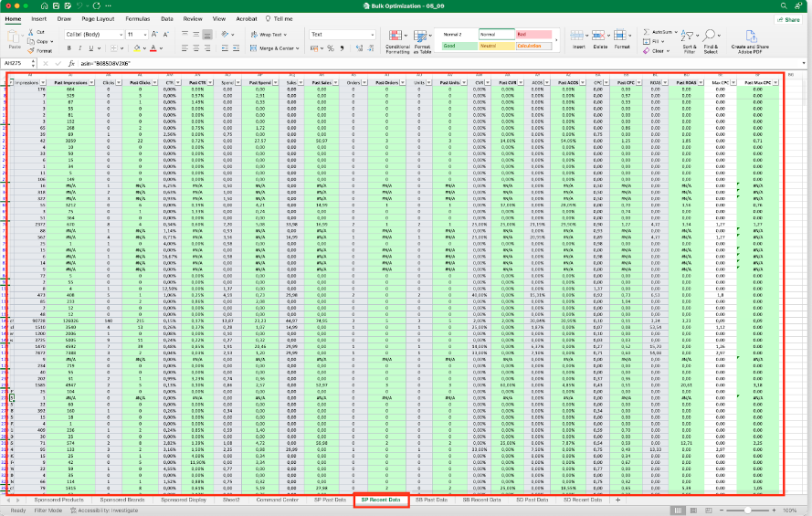Apply the Good cell style
812x516 pixels.
click(x=459, y=46)
